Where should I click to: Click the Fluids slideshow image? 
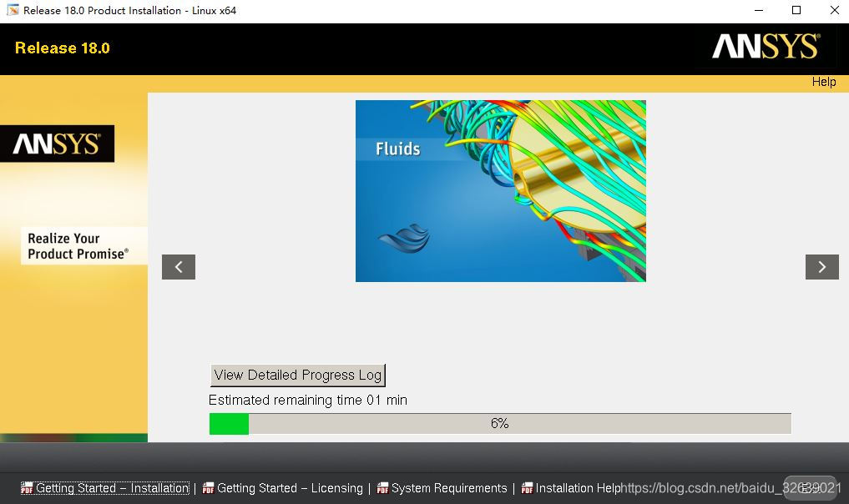[500, 191]
